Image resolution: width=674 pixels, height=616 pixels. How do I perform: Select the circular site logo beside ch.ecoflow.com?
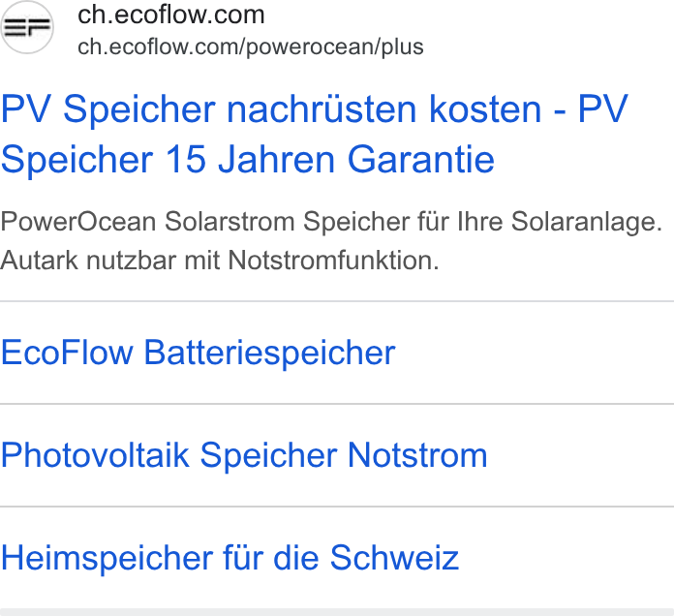(27, 28)
